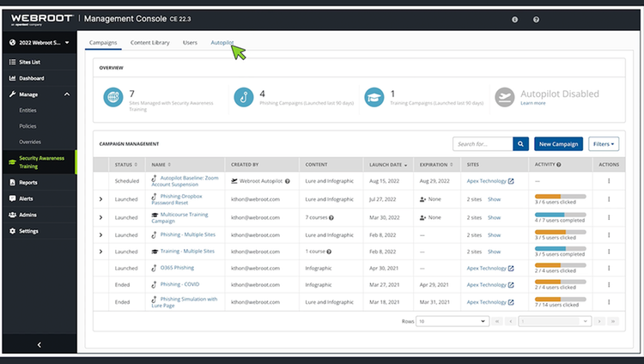Go to last page arrow
644x364 pixels.
point(613,321)
